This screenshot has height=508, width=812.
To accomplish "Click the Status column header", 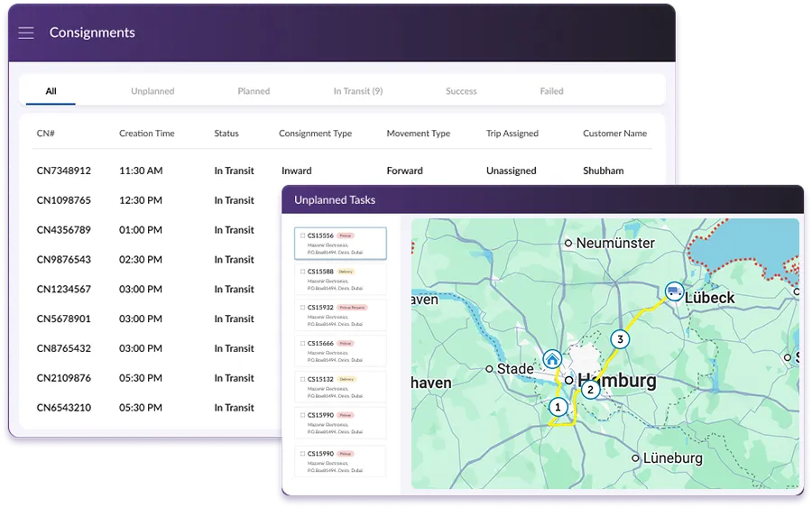I will [226, 134].
